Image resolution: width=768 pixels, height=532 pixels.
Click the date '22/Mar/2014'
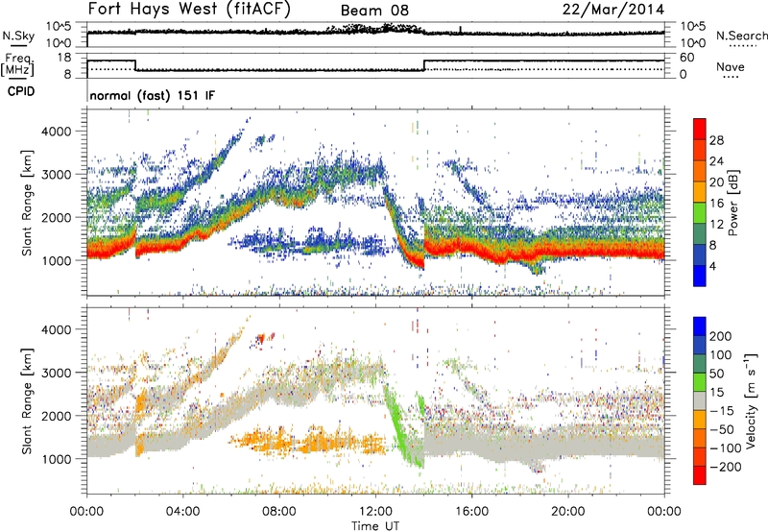(613, 10)
